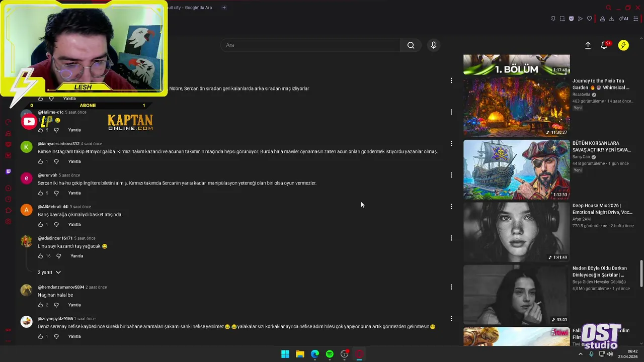The height and width of the screenshot is (362, 644).
Task: Open the sidebar extensions cube icon
Action: point(8,211)
